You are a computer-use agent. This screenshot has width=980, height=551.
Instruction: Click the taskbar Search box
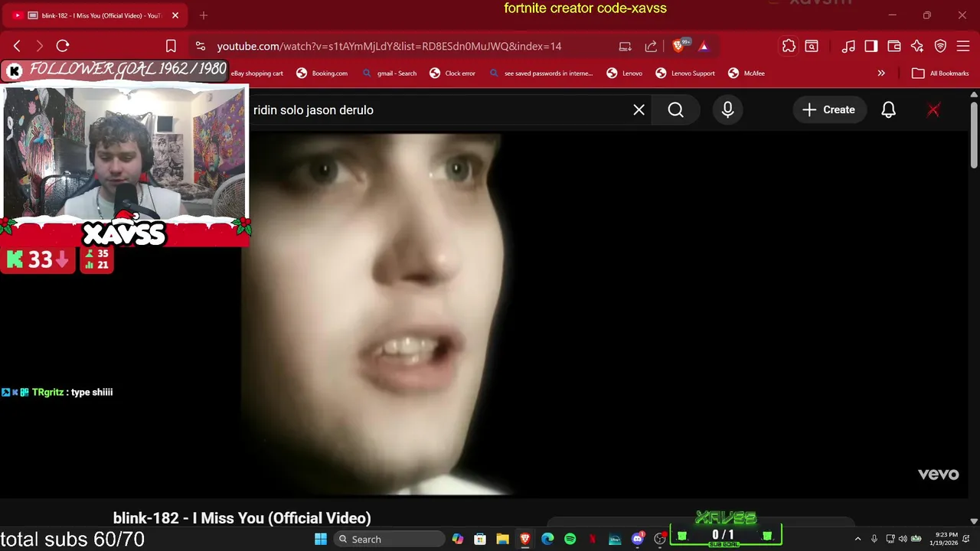(390, 540)
